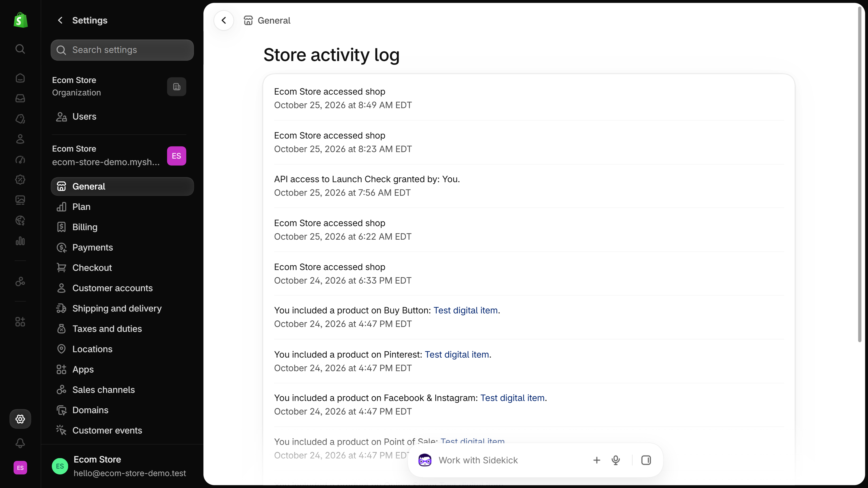Click timestamp 'October 25, 2026 at 8:49 AM EDT'
The image size is (868, 488).
343,105
